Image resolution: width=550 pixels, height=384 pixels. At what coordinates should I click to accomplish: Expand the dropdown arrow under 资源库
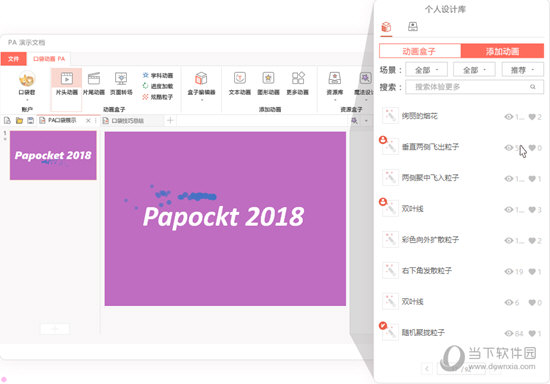(335, 100)
